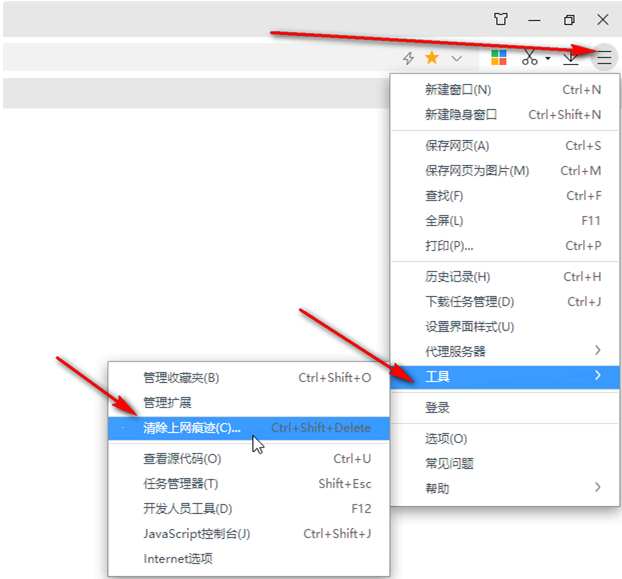
Task: Click the scissors screenshot tool icon
Action: click(x=530, y=58)
